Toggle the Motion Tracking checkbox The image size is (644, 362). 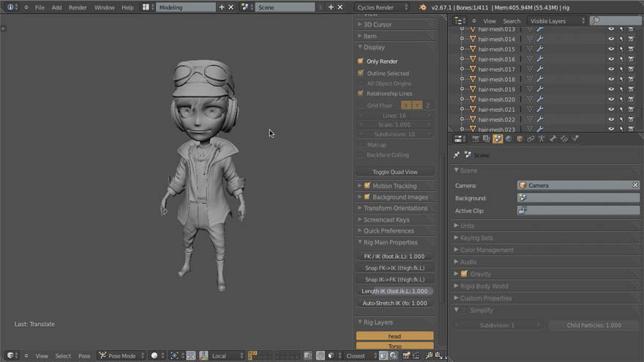point(367,186)
